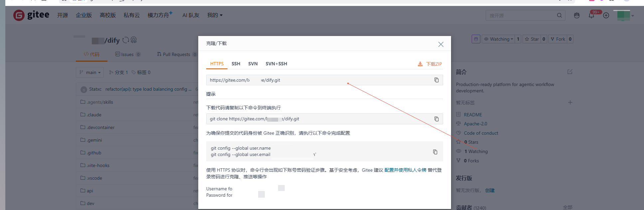Click 创建 to create a release
Viewport: 644px width, 210px height.
(490, 190)
